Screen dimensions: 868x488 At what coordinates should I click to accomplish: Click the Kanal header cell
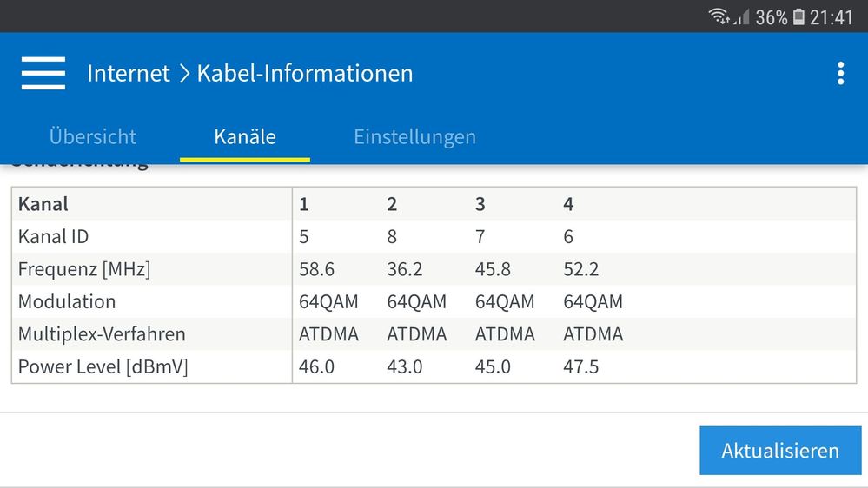tap(43, 204)
